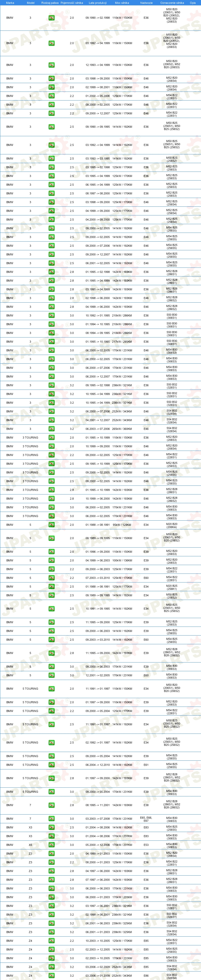
Task: Select the E53 body cell
Action: coord(146,845)
